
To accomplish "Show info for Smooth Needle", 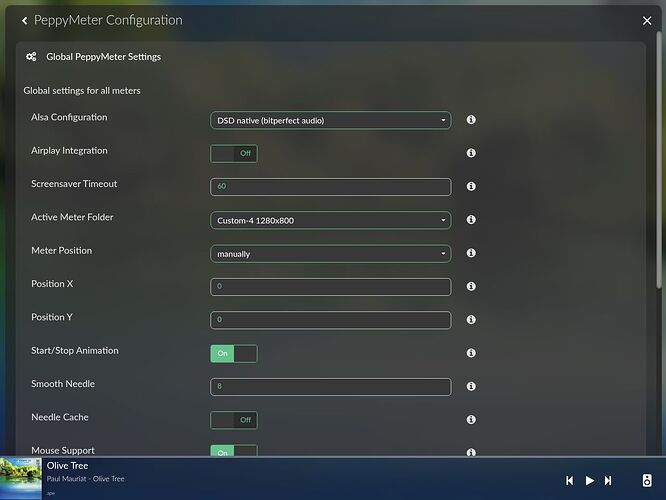I will click(x=471, y=386).
